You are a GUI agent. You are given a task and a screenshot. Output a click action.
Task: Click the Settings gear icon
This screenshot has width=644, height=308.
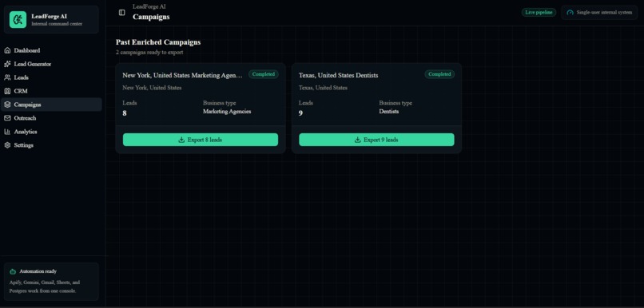[7, 145]
